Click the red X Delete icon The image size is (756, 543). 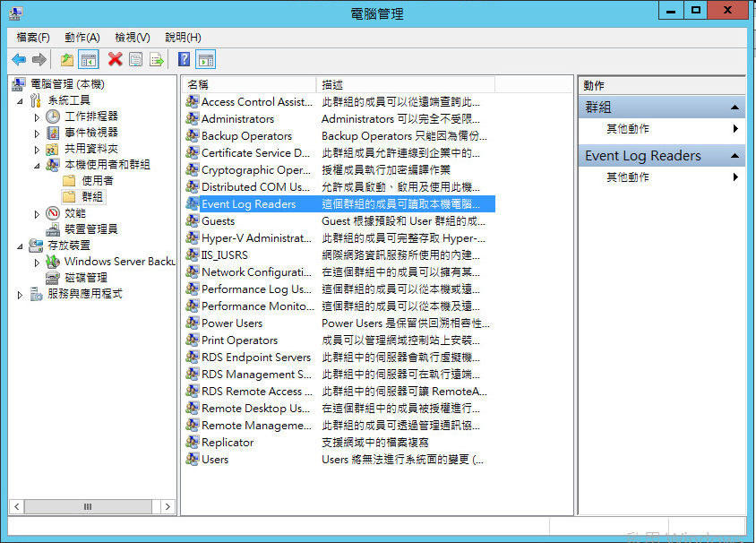115,59
